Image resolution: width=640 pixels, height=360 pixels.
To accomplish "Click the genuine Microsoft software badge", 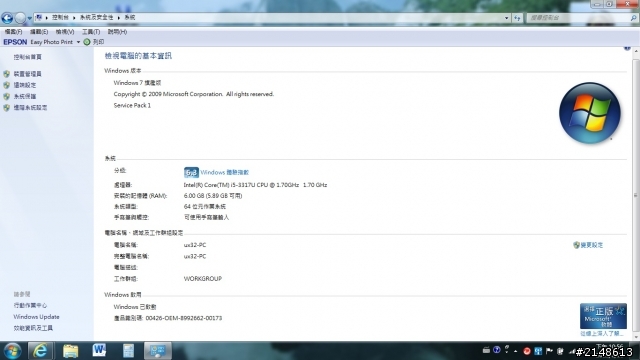I will tap(603, 316).
